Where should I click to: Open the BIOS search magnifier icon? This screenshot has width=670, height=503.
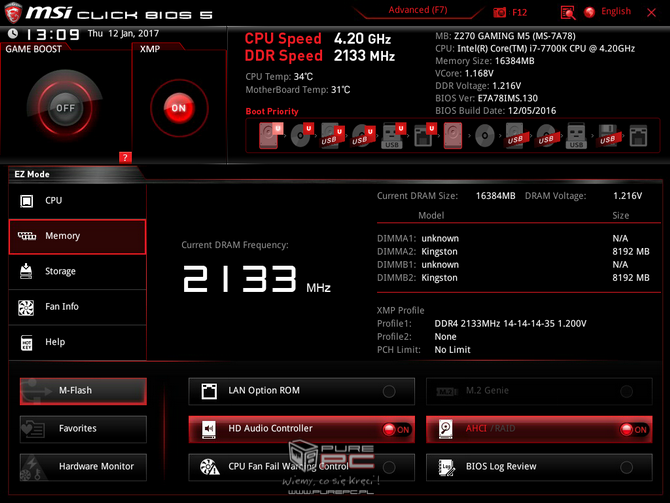(x=568, y=12)
